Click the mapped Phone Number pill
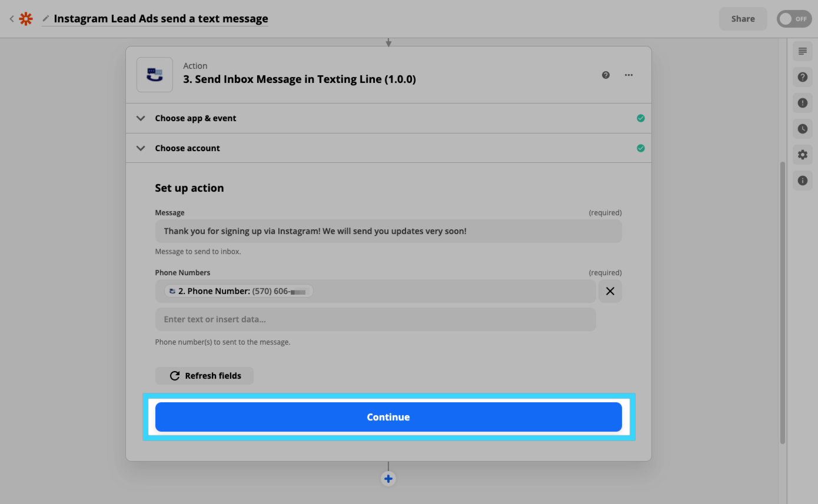Image resolution: width=818 pixels, height=504 pixels. tap(238, 291)
